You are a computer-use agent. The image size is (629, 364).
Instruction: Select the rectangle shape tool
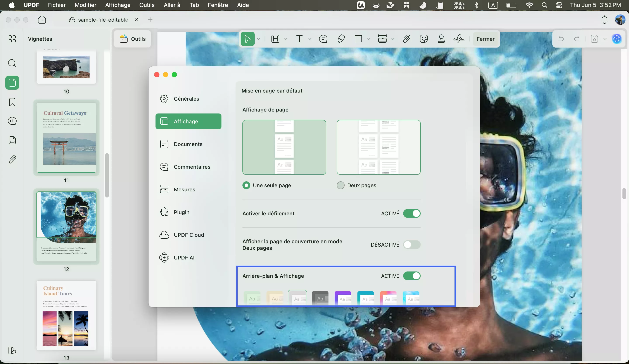coord(358,39)
